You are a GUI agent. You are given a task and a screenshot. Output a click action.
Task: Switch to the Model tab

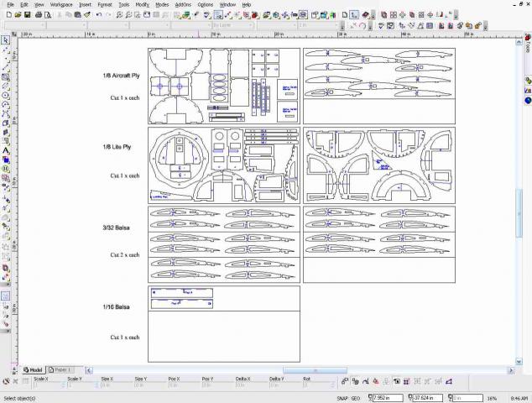tap(34, 369)
